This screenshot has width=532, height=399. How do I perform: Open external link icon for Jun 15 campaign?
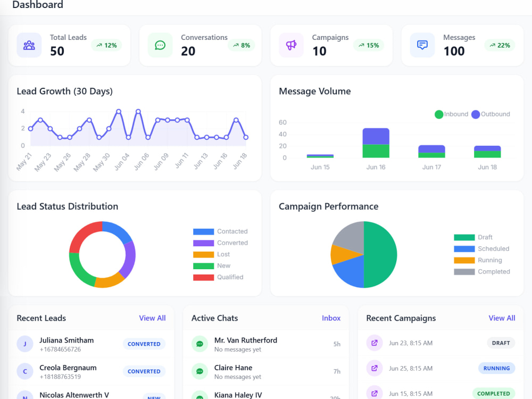pyautogui.click(x=375, y=394)
